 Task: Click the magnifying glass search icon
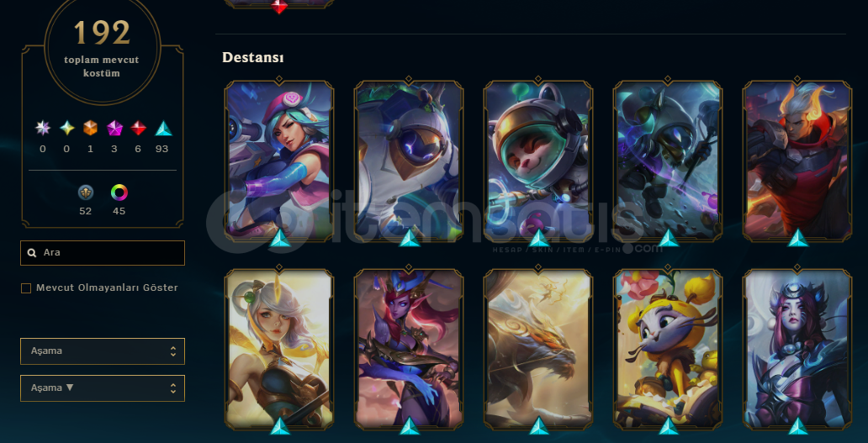pos(32,253)
